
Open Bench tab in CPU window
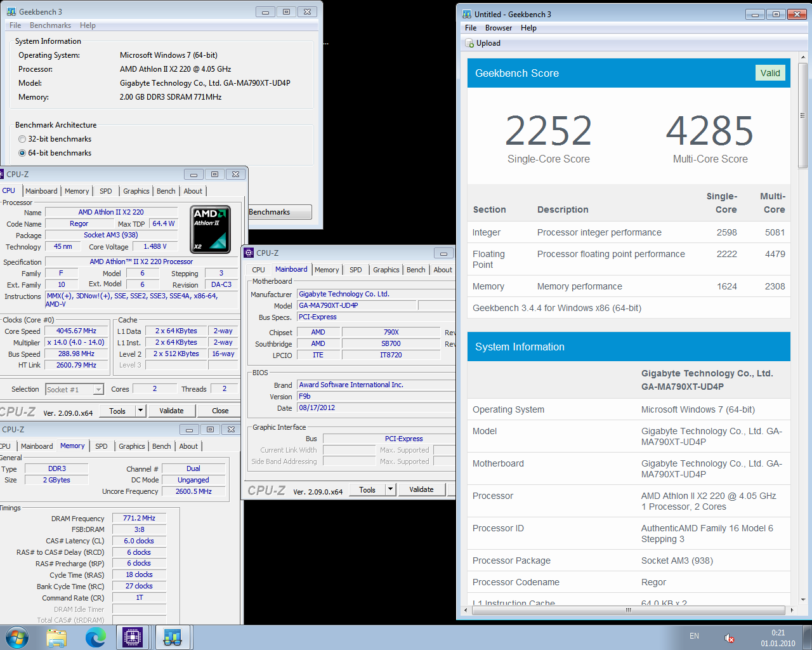(x=166, y=191)
